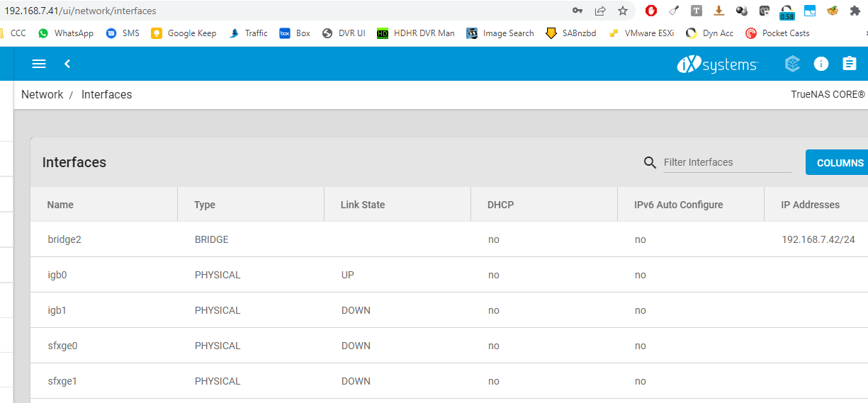Open the saved passwords key icon
The image size is (868, 403).
pos(577,11)
